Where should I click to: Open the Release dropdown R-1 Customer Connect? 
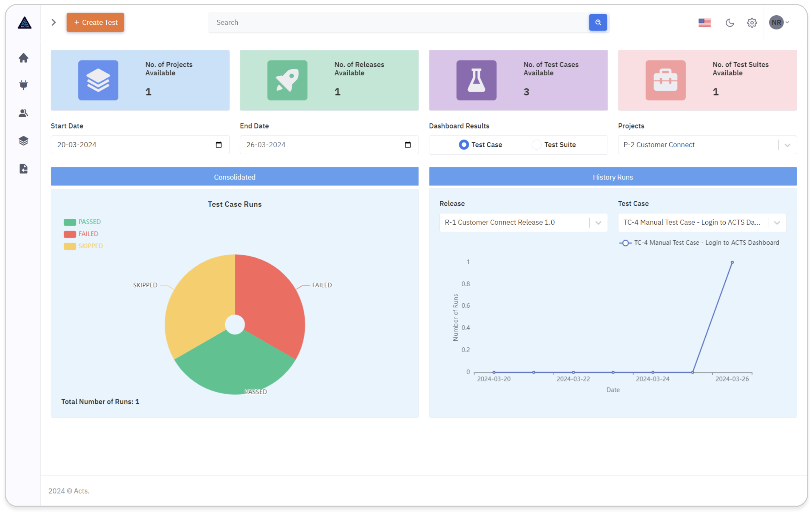click(523, 223)
